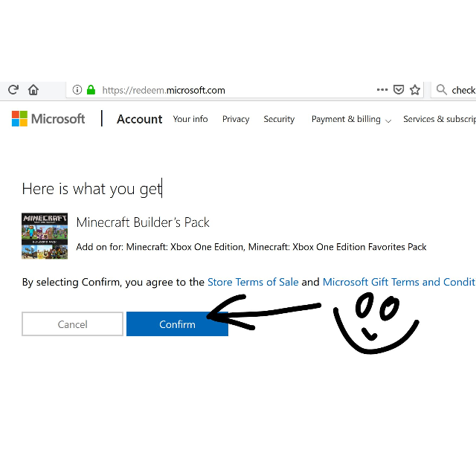
Task: Reload the page with the refresh icon
Action: pyautogui.click(x=13, y=90)
